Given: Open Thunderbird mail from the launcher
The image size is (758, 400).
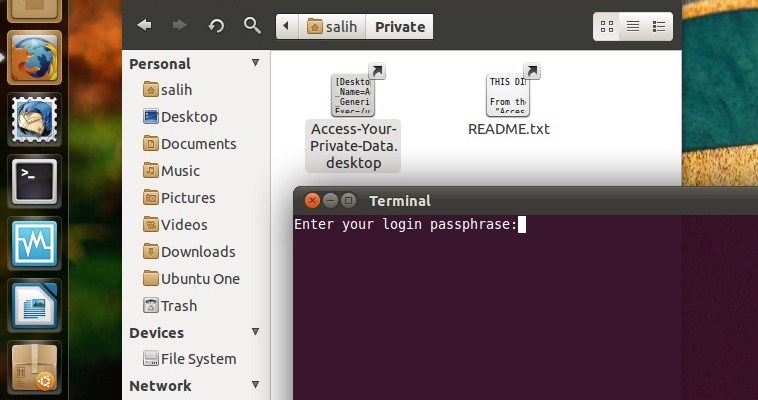Looking at the screenshot, I should pos(34,119).
